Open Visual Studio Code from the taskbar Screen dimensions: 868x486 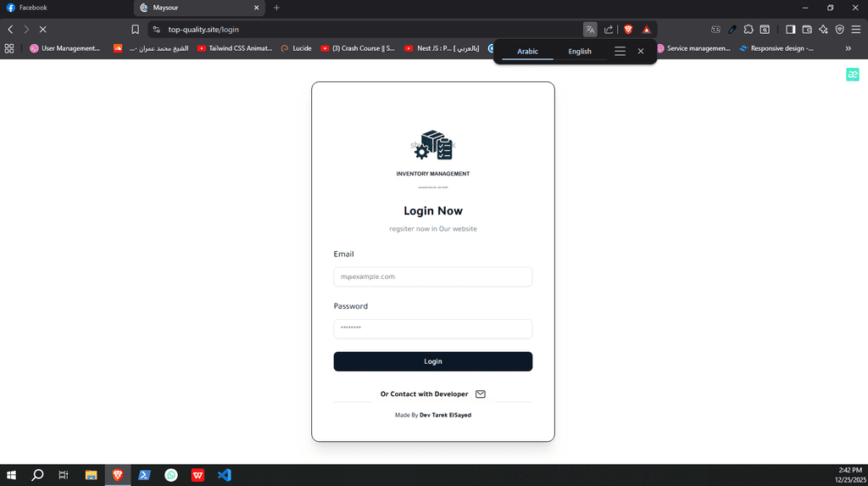224,475
